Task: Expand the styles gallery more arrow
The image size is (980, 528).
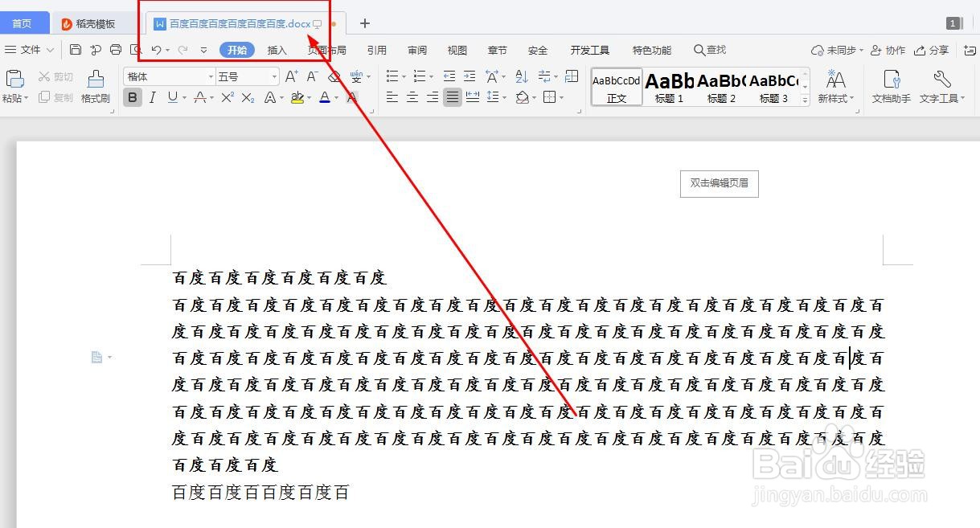Action: pyautogui.click(x=805, y=99)
